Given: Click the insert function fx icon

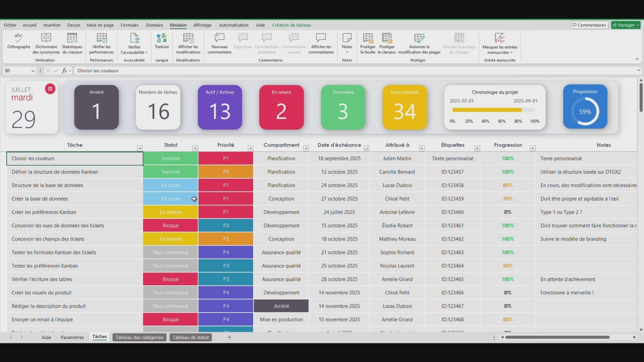Looking at the screenshot, I should click(64, 71).
